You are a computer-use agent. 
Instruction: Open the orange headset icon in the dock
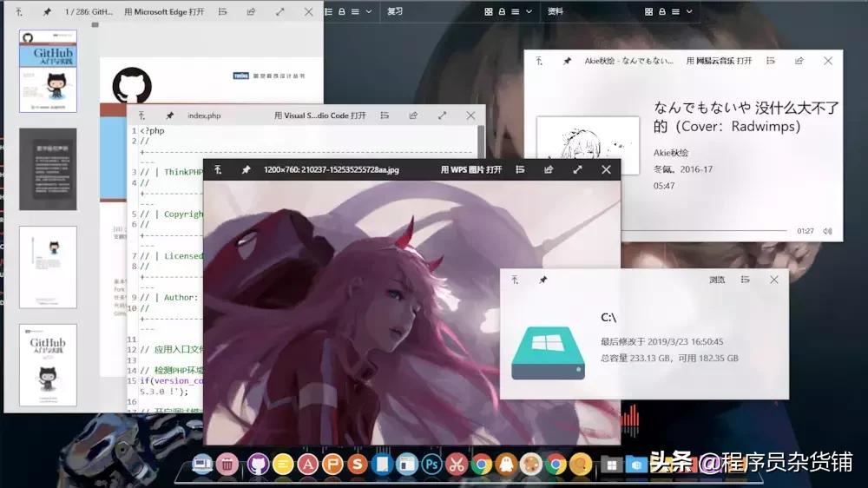[x=581, y=465]
